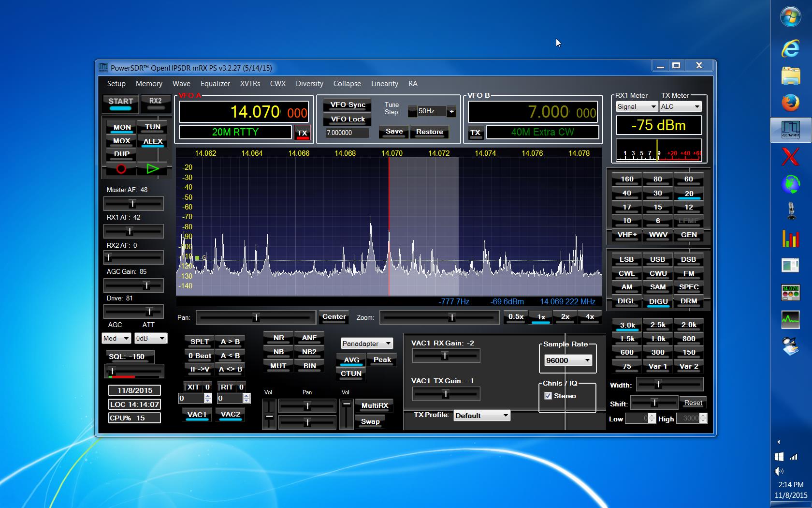Toggle the START power button
Image resolution: width=812 pixels, height=508 pixels.
(120, 103)
